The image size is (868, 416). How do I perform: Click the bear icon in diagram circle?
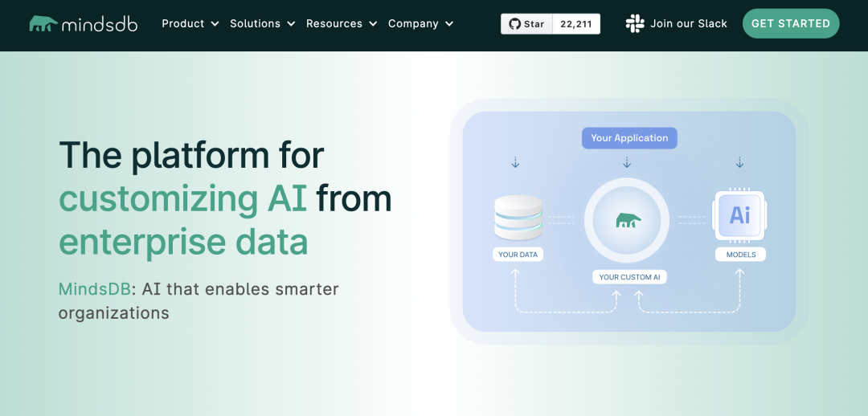pos(628,220)
